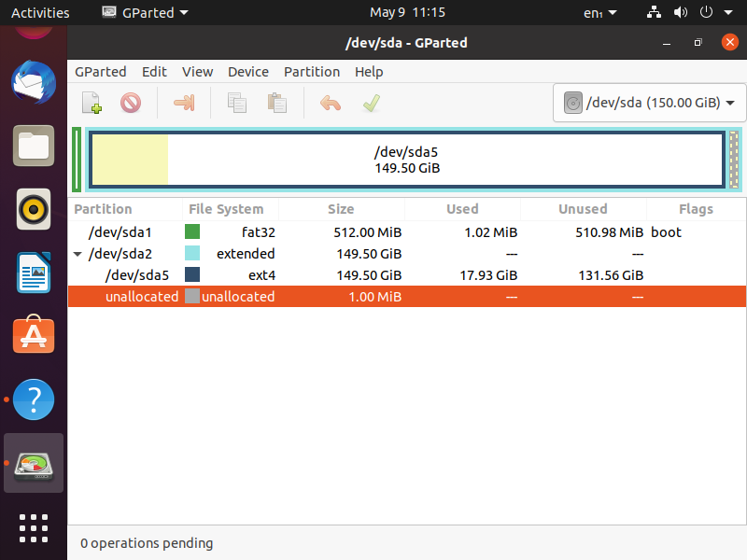Viewport: 747px width, 560px height.
Task: Open the network status icon
Action: tap(654, 12)
